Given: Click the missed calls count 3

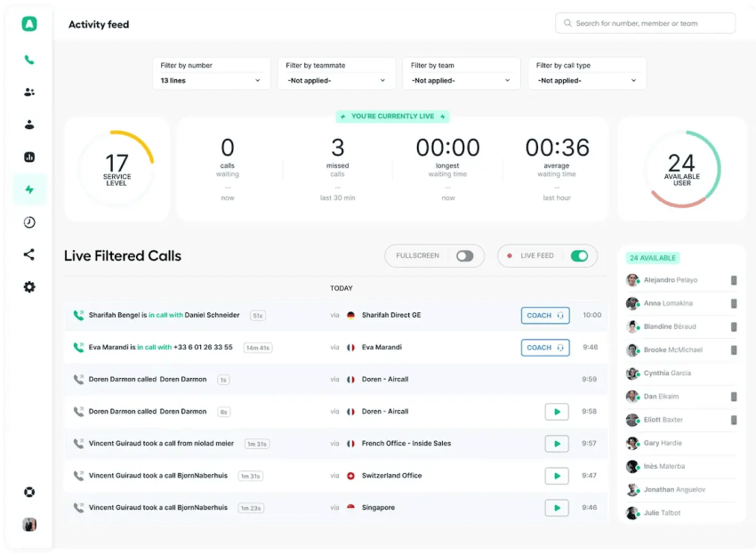Looking at the screenshot, I should pyautogui.click(x=337, y=148).
